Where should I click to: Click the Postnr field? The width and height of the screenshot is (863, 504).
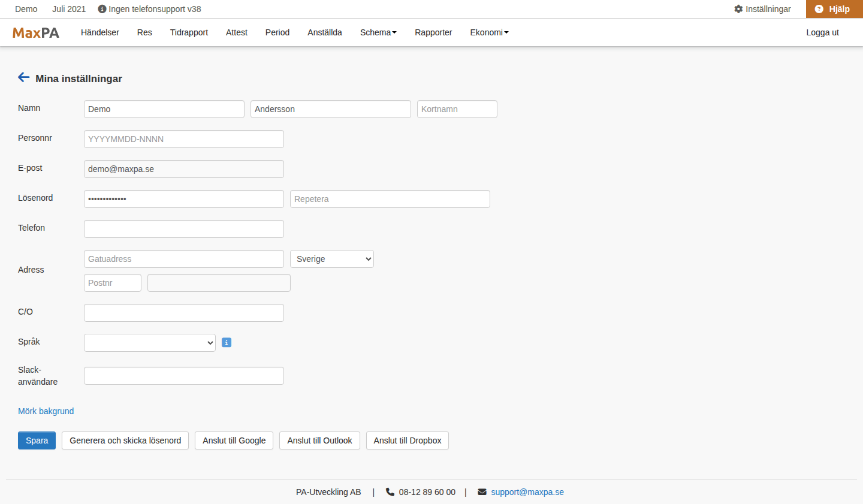point(113,283)
